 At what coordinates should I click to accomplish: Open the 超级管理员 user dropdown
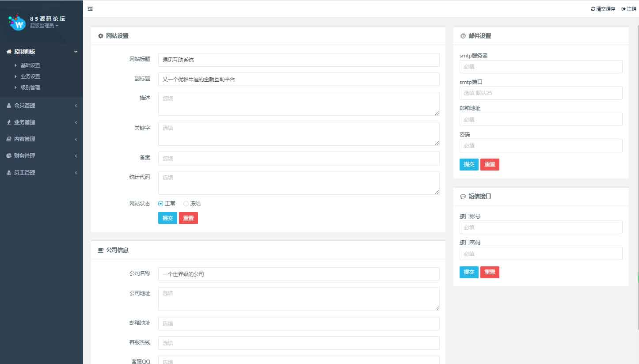(x=44, y=26)
